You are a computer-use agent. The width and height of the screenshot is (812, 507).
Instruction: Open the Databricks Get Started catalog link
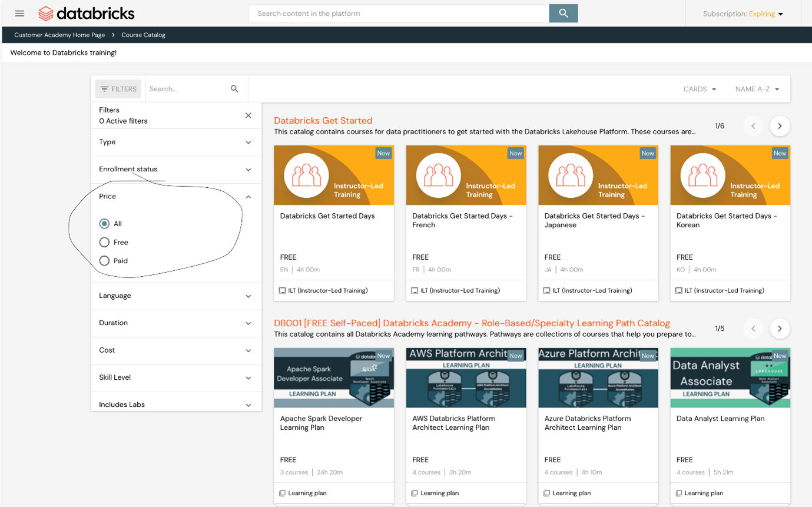[x=323, y=121]
